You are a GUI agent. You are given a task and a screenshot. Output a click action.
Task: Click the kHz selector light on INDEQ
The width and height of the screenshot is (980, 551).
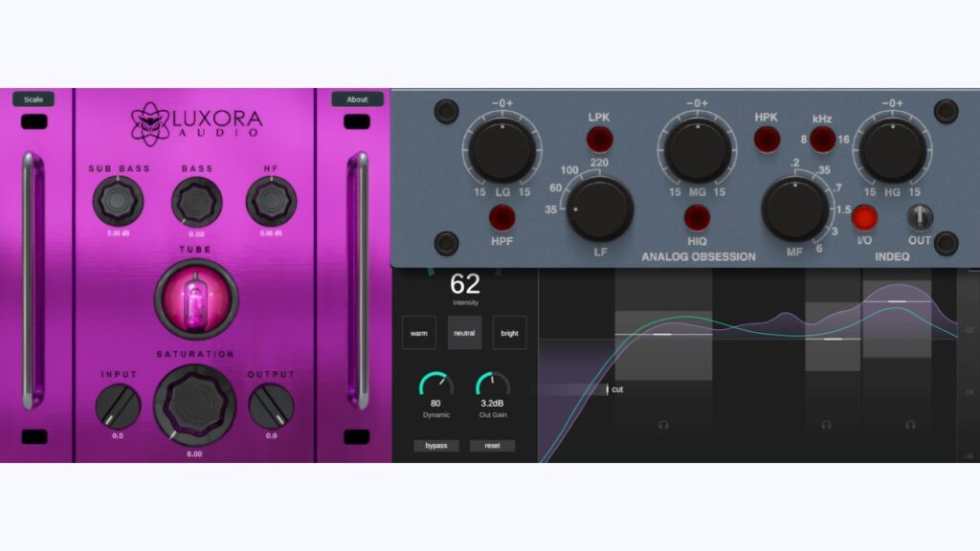point(823,141)
